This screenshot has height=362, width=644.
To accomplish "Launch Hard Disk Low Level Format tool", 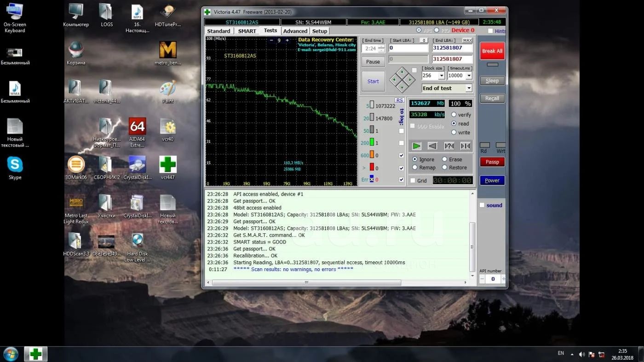I will (137, 248).
